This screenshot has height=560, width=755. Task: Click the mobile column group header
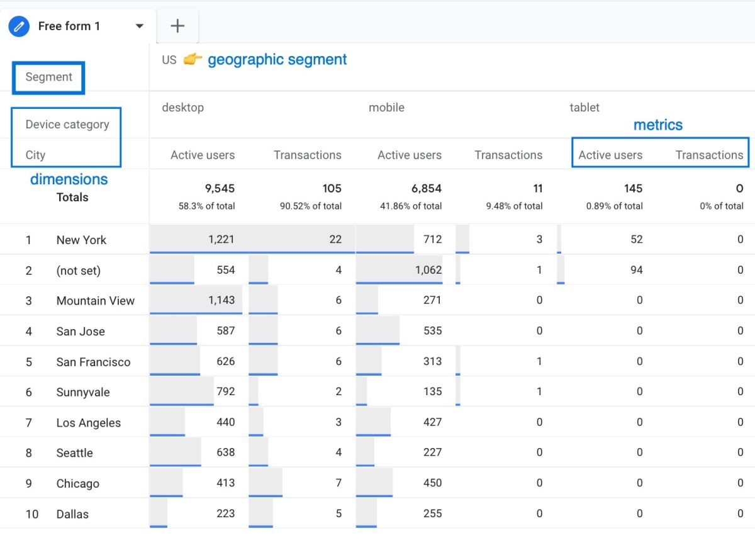pos(386,108)
